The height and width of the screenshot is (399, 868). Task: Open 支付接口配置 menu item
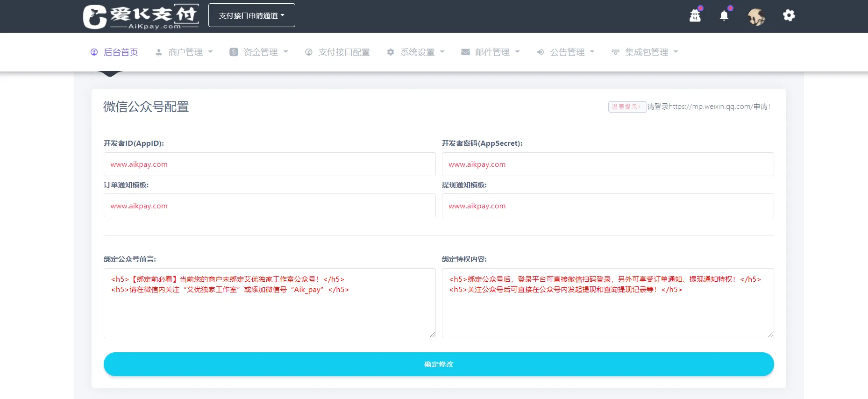click(x=337, y=52)
